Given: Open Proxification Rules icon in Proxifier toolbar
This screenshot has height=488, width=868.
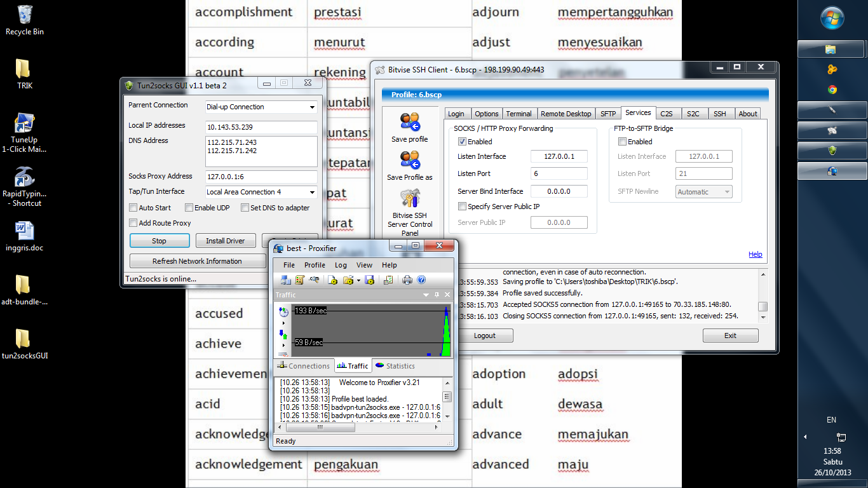Looking at the screenshot, I should (300, 280).
